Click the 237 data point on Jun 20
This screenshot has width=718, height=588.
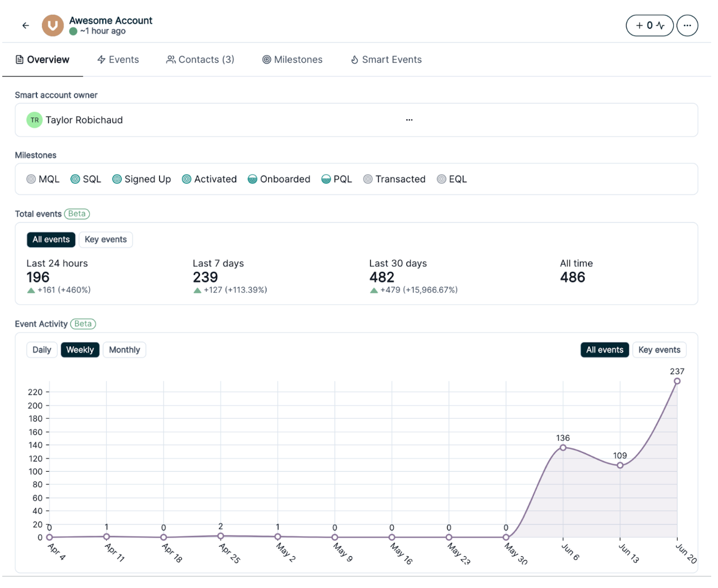pos(677,381)
